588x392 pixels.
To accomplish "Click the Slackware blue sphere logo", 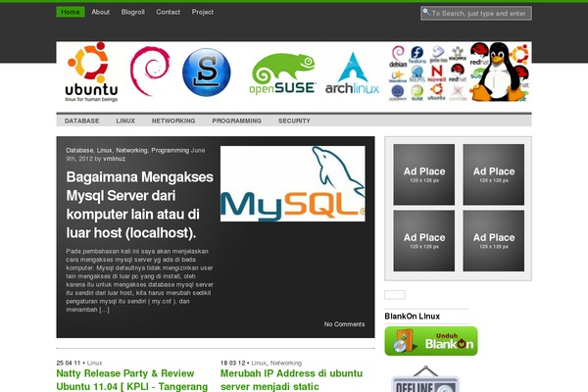I will pos(206,73).
